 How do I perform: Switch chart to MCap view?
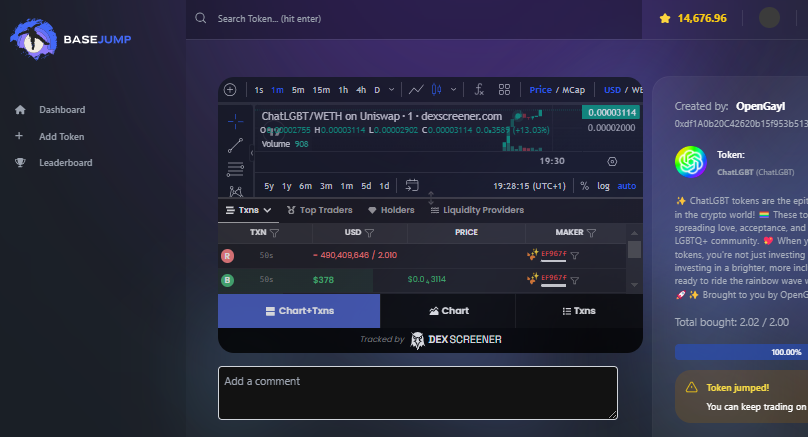pyautogui.click(x=573, y=90)
